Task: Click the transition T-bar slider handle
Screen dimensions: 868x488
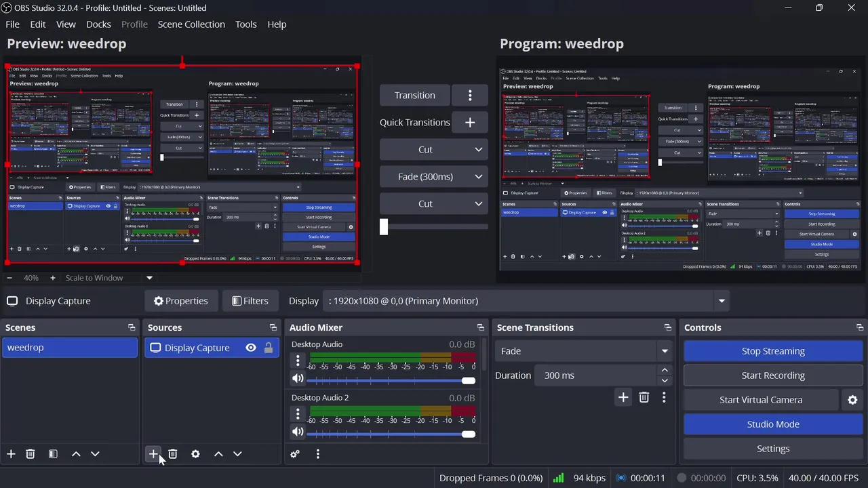Action: click(384, 226)
